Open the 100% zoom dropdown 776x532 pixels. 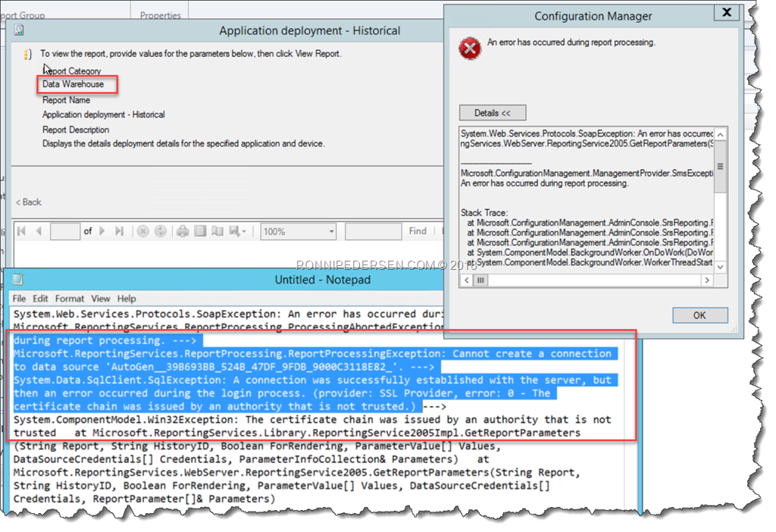(x=299, y=232)
